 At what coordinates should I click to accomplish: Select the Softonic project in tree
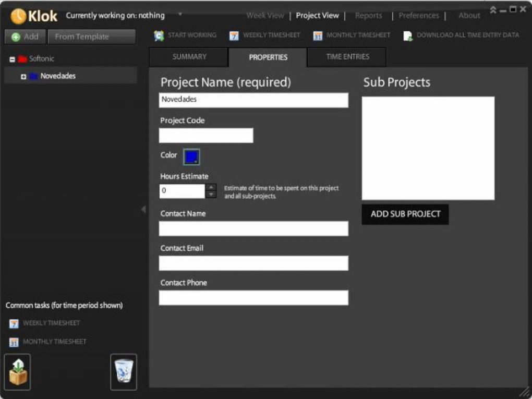tap(41, 59)
